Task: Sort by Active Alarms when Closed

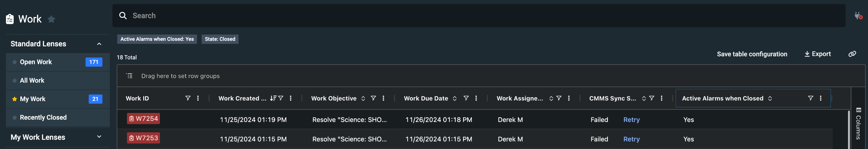Action: 770,98
